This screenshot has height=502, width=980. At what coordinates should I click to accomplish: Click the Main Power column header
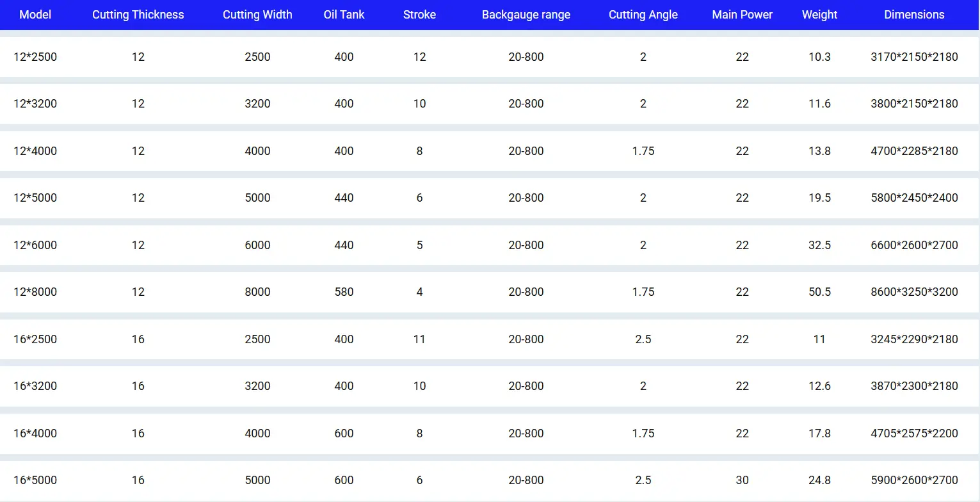click(742, 15)
